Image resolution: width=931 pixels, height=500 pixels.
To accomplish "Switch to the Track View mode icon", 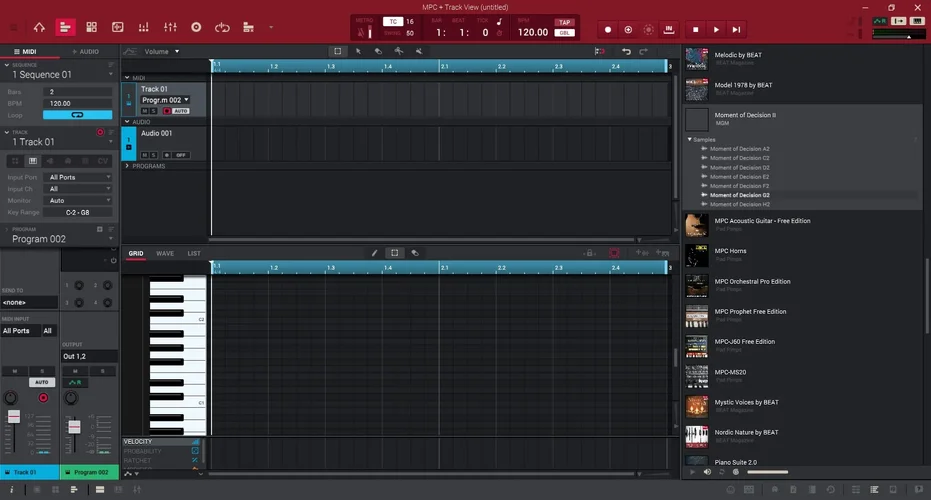I will [x=65, y=27].
